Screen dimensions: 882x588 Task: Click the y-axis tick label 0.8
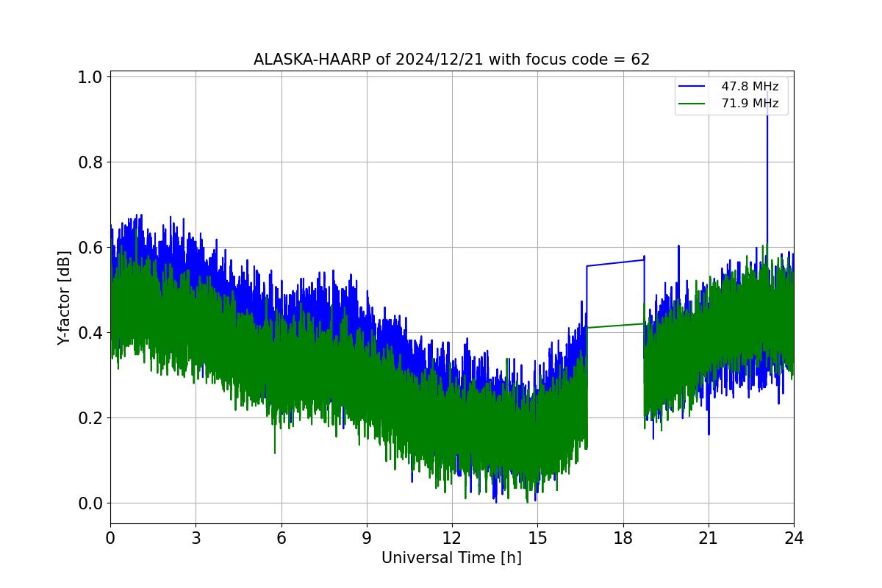pos(91,162)
